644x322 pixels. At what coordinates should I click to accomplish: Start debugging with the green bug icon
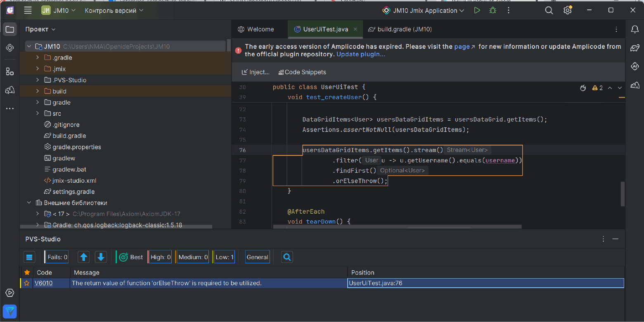(x=492, y=10)
